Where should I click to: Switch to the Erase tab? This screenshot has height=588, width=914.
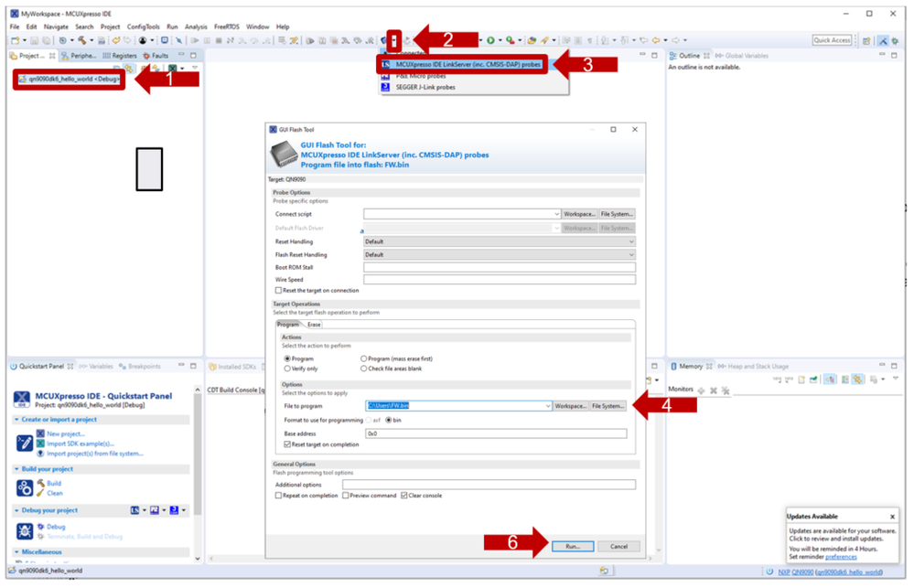314,325
